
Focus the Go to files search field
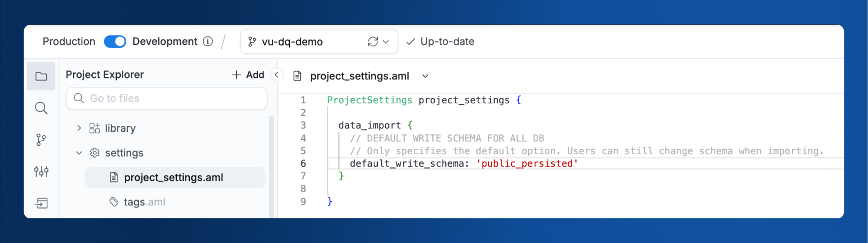(x=167, y=98)
